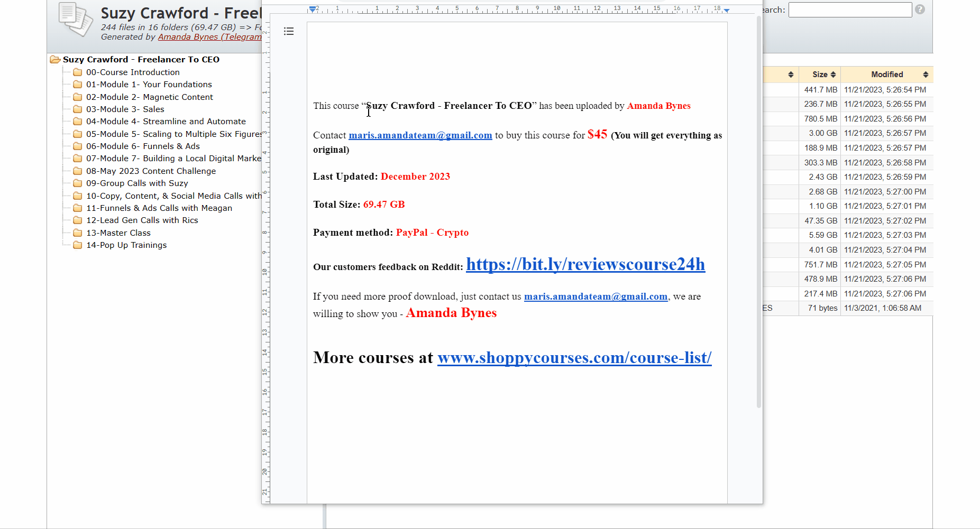Click the root Suzy Crawford folder icon
The image size is (980, 529).
click(x=55, y=60)
